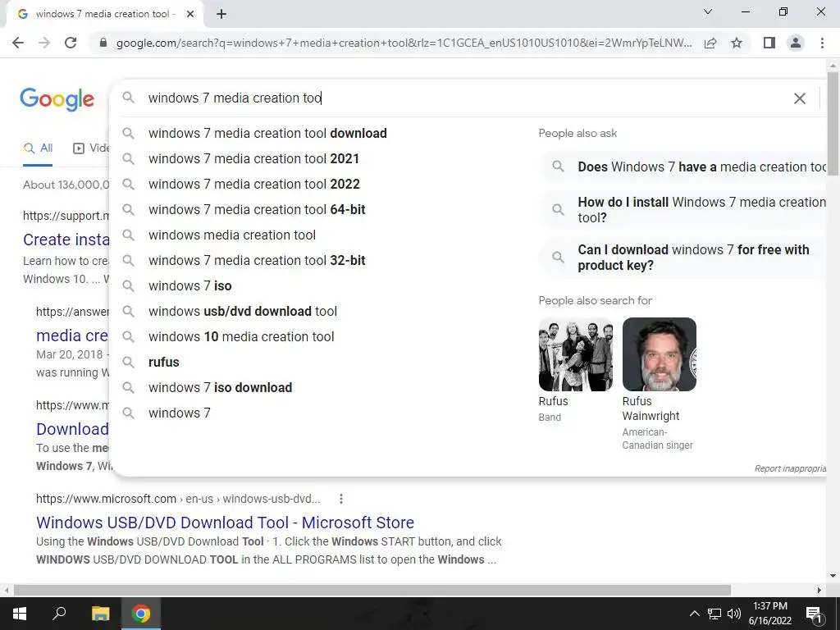Switch to the All results tab

point(38,148)
